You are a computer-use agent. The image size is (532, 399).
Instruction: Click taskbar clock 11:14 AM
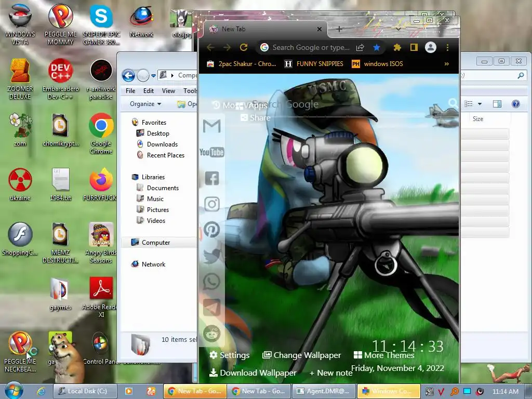point(505,392)
